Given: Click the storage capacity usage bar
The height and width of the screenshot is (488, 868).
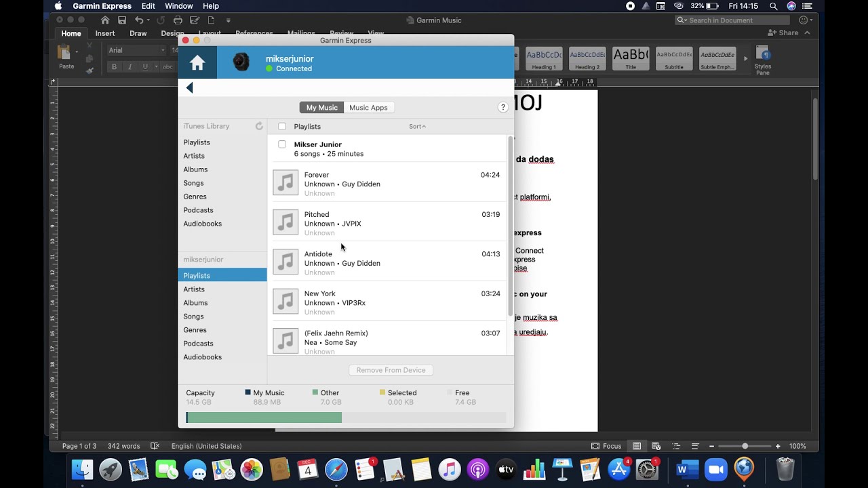Looking at the screenshot, I should click(x=346, y=418).
